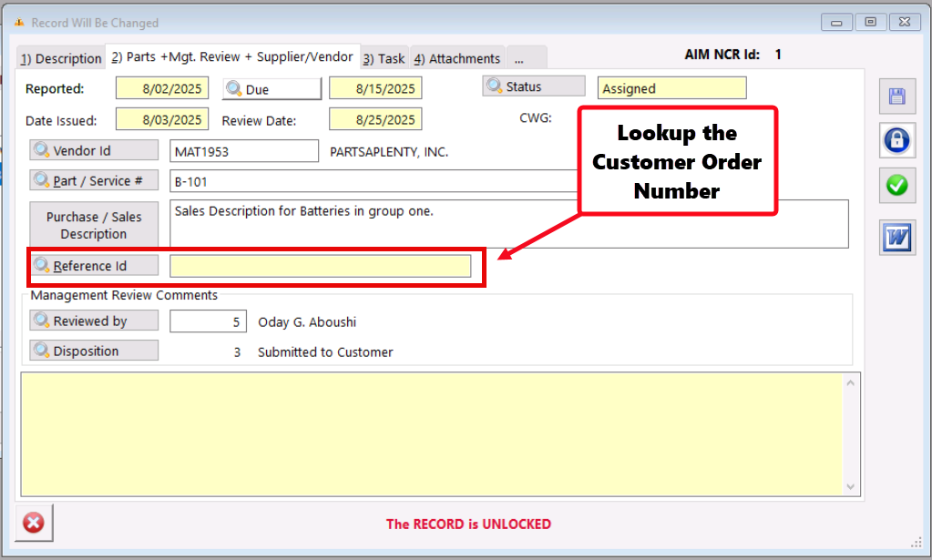This screenshot has width=932, height=560.
Task: Open the Reviewed by lookup
Action: click(x=94, y=321)
